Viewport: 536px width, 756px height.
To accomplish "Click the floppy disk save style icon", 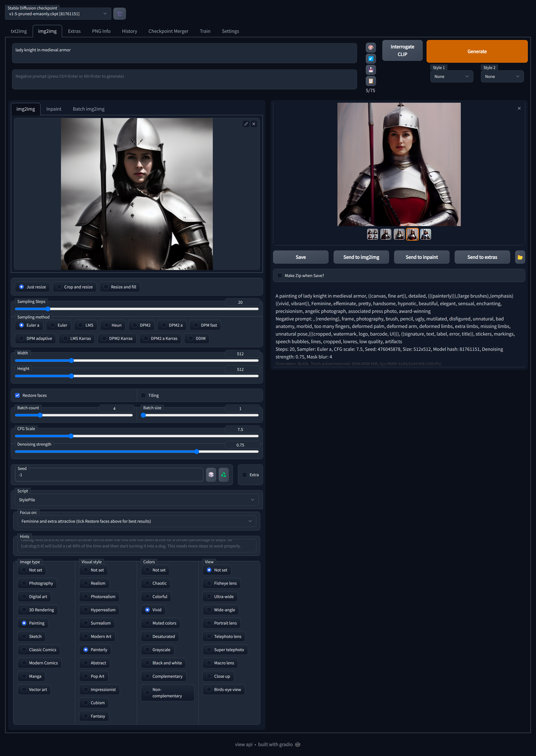I will 371,70.
